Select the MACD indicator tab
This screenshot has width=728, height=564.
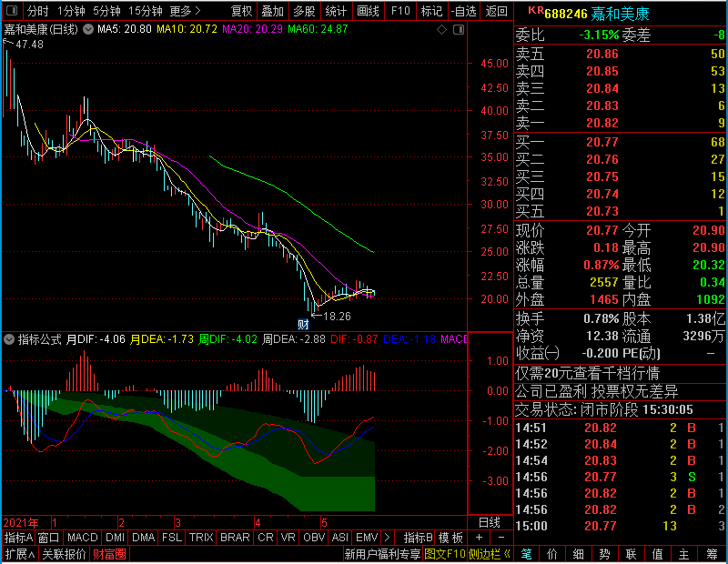coord(82,538)
